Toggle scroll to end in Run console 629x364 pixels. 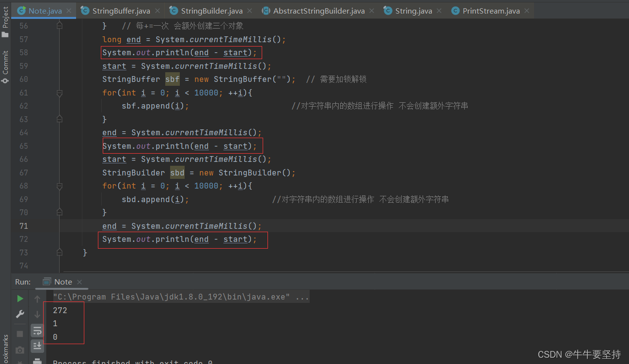pos(37,346)
